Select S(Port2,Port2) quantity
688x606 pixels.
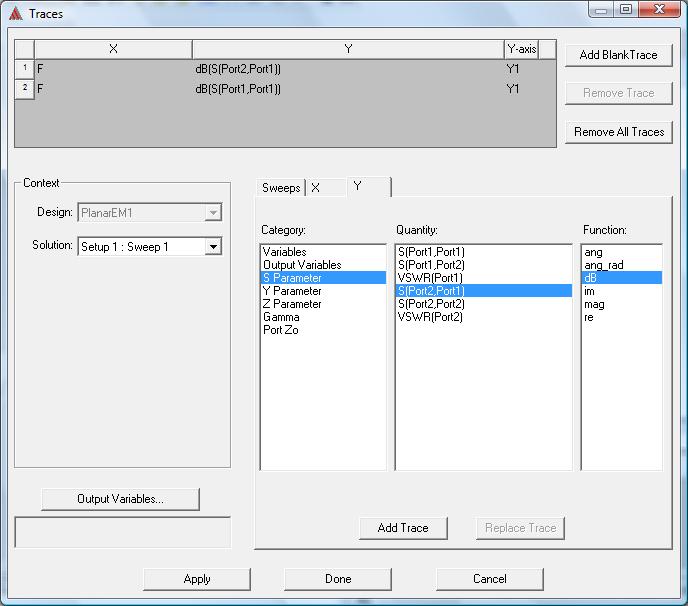[x=484, y=304]
